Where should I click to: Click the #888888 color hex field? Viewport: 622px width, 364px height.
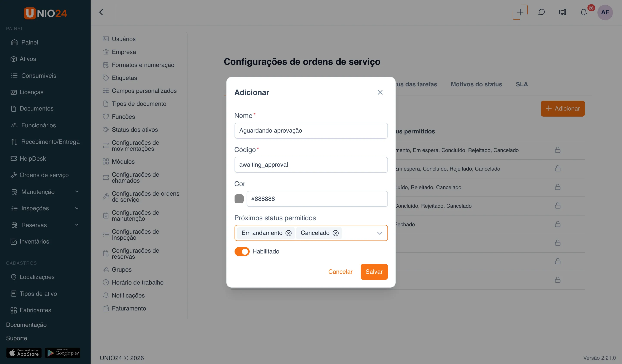317,199
